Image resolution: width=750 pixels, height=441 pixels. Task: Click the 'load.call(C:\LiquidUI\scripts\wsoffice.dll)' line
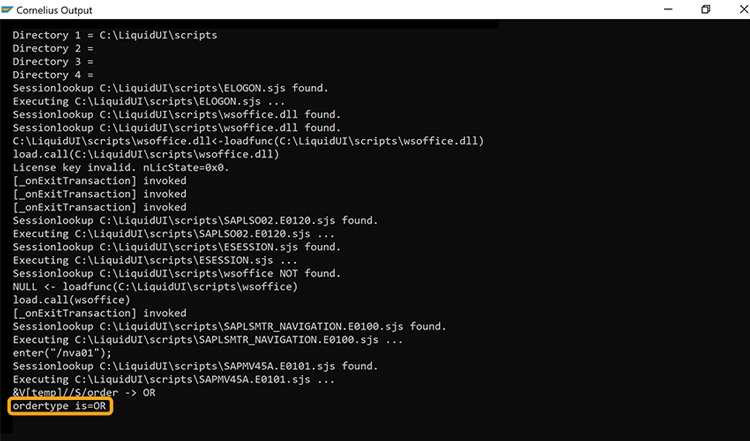tap(146, 154)
